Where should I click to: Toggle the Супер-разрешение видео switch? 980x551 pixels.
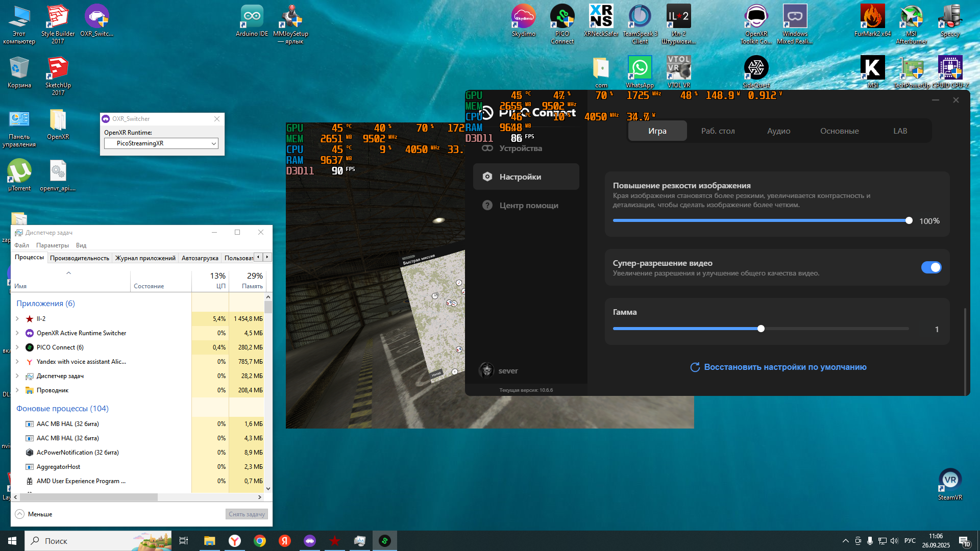(x=931, y=267)
